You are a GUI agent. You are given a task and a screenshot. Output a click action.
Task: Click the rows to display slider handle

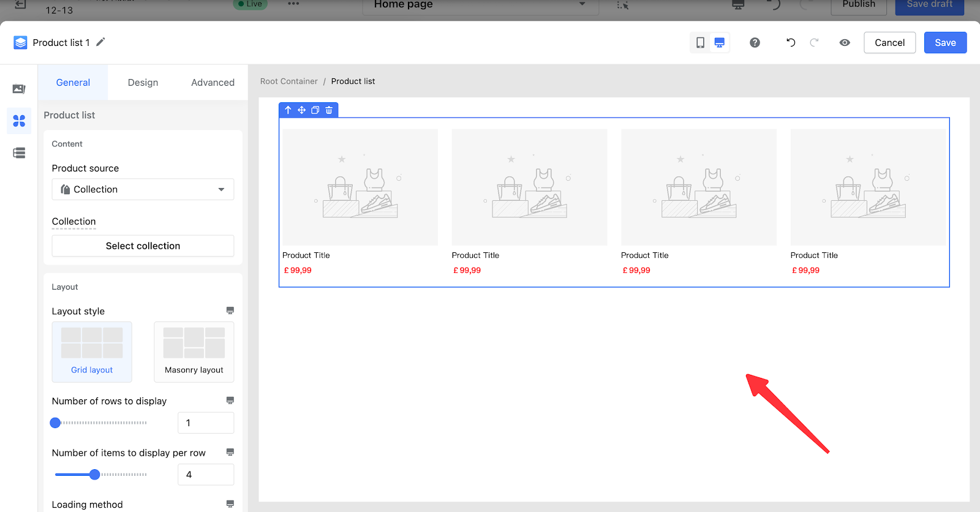point(56,423)
